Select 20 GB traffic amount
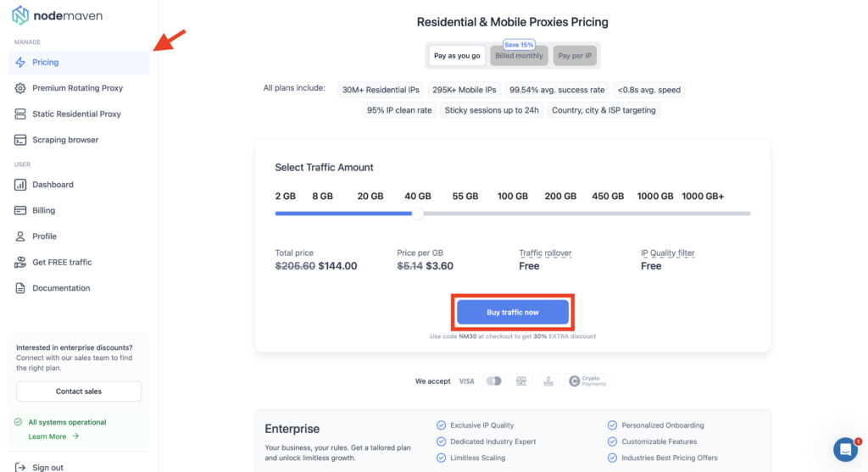Image resolution: width=868 pixels, height=472 pixels. (x=370, y=197)
